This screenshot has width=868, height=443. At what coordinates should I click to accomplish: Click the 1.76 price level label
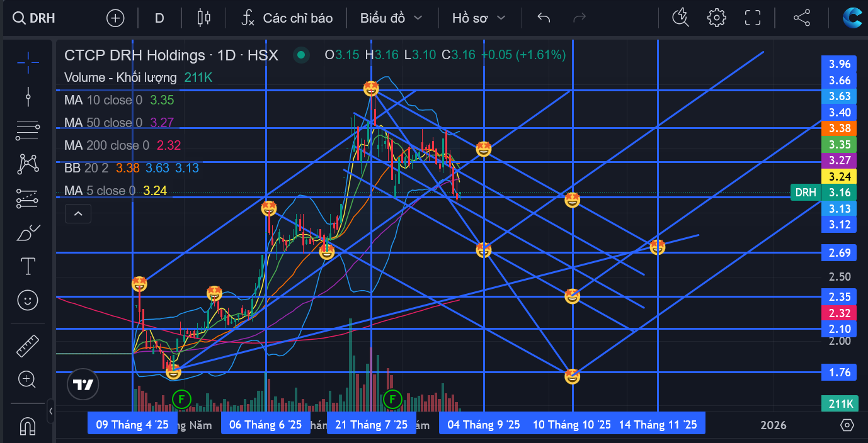(840, 373)
